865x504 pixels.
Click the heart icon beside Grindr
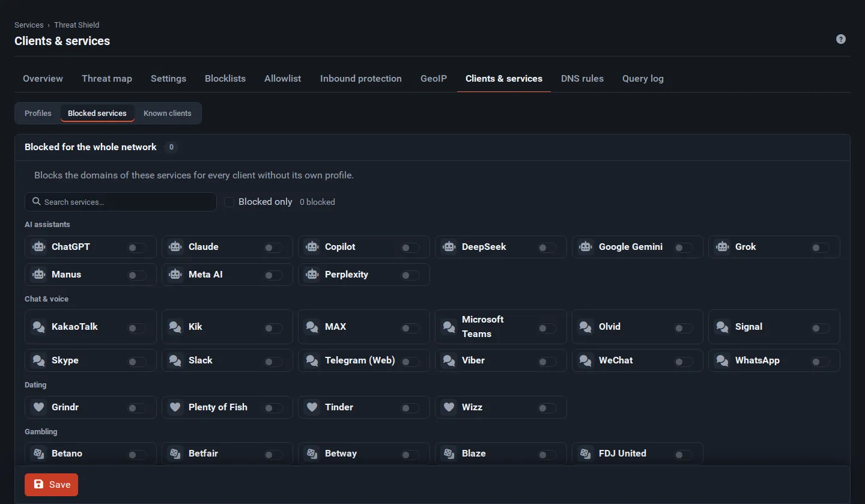pos(39,407)
